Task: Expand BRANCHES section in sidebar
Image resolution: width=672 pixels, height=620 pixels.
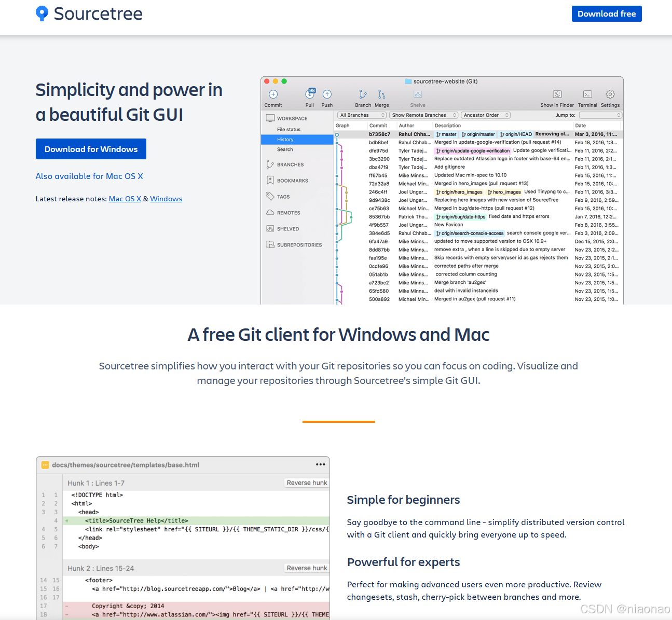Action: click(290, 164)
